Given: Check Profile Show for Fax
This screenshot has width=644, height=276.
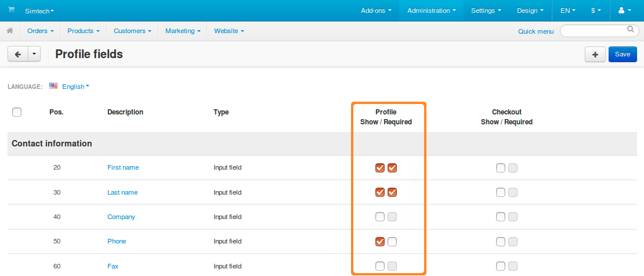Looking at the screenshot, I should point(380,266).
